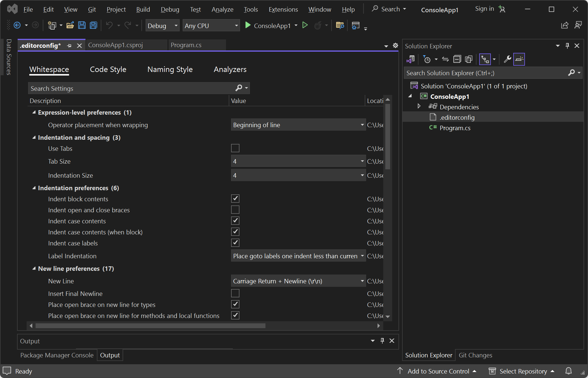Switch to the Code Style tab
Viewport: 588px width, 378px height.
tap(108, 69)
